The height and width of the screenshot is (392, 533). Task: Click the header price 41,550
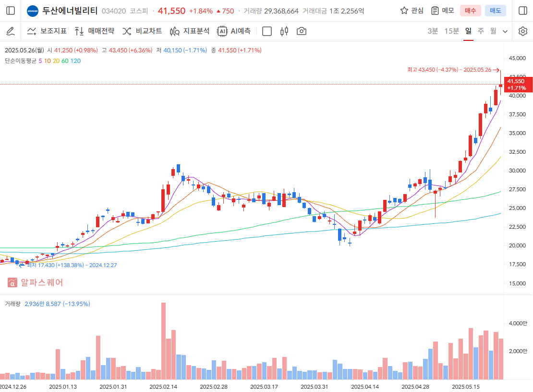point(171,11)
